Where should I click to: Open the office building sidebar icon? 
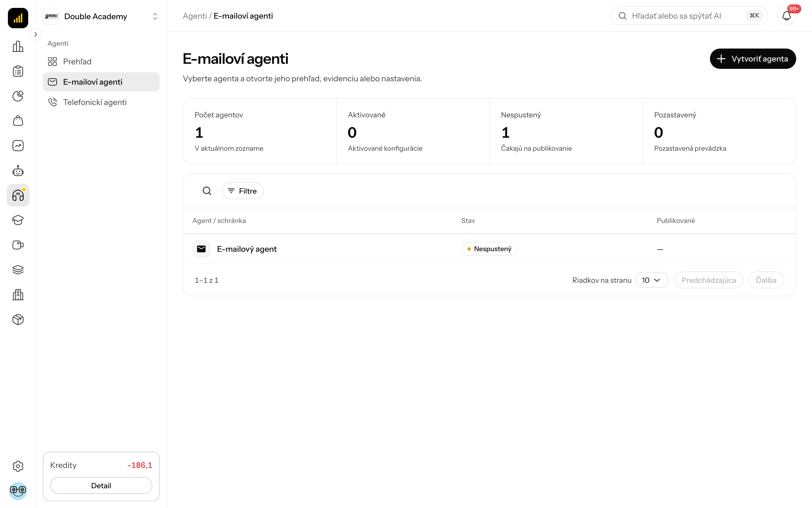pos(18,295)
